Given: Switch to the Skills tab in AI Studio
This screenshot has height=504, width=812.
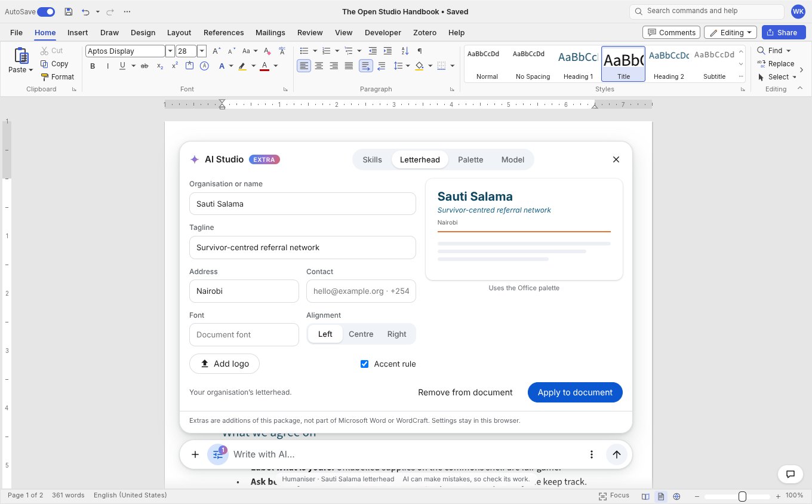Looking at the screenshot, I should pos(372,160).
